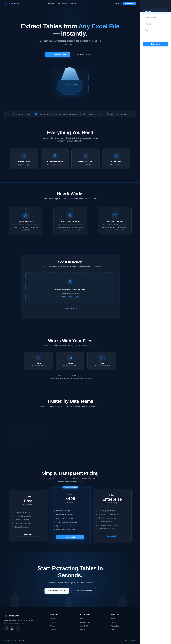171x644 pixels.
Task: Open the LinkedIn link in footer
Action: [12, 629]
